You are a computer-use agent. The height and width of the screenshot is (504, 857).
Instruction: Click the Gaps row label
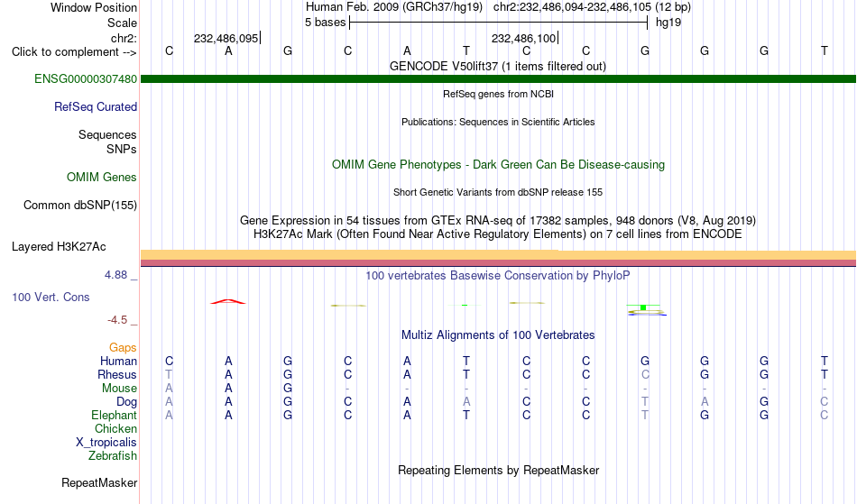(123, 348)
